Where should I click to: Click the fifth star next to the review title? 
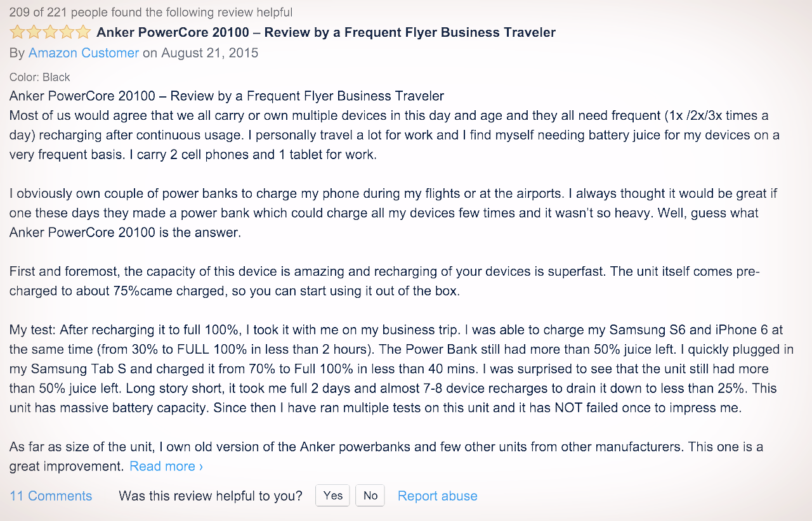(x=83, y=31)
